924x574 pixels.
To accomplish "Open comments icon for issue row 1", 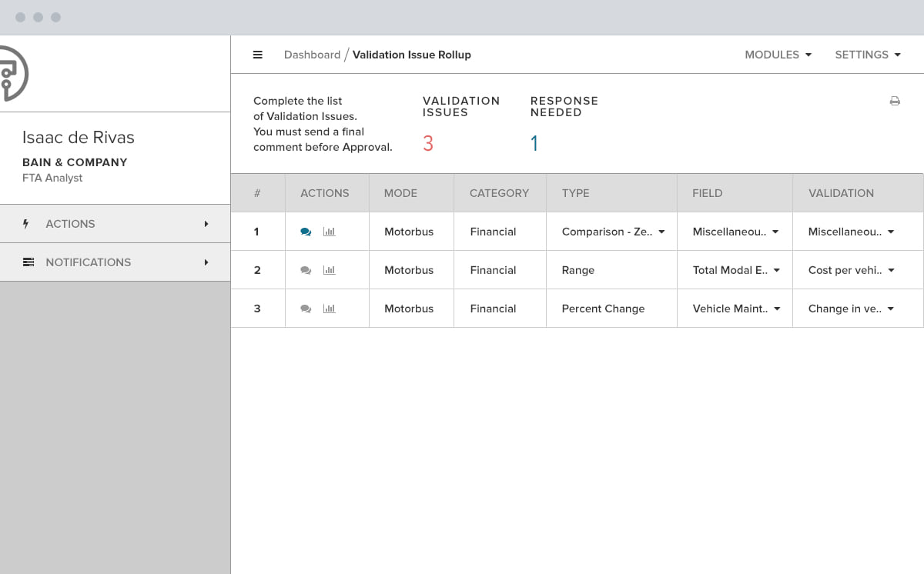I will (306, 232).
